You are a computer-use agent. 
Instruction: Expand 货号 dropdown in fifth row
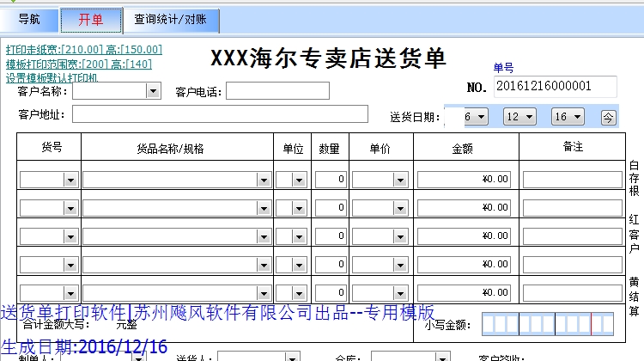click(70, 293)
